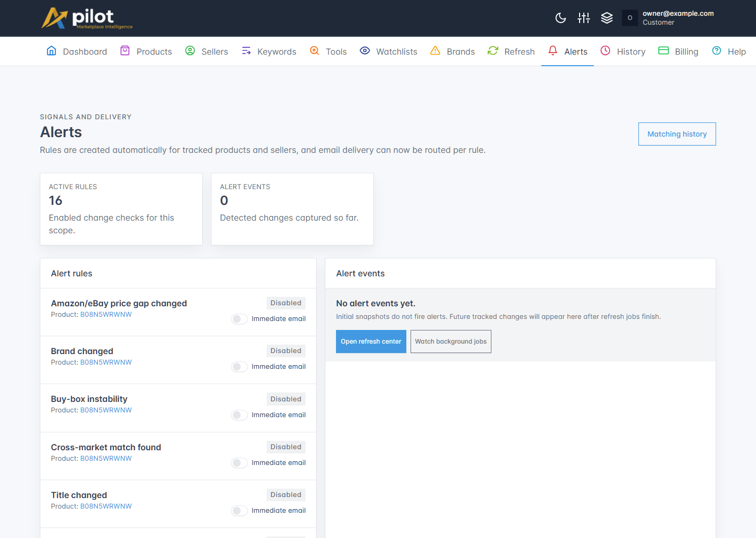
Task: Click 'Buy-box instability' rule title
Action: (x=89, y=399)
